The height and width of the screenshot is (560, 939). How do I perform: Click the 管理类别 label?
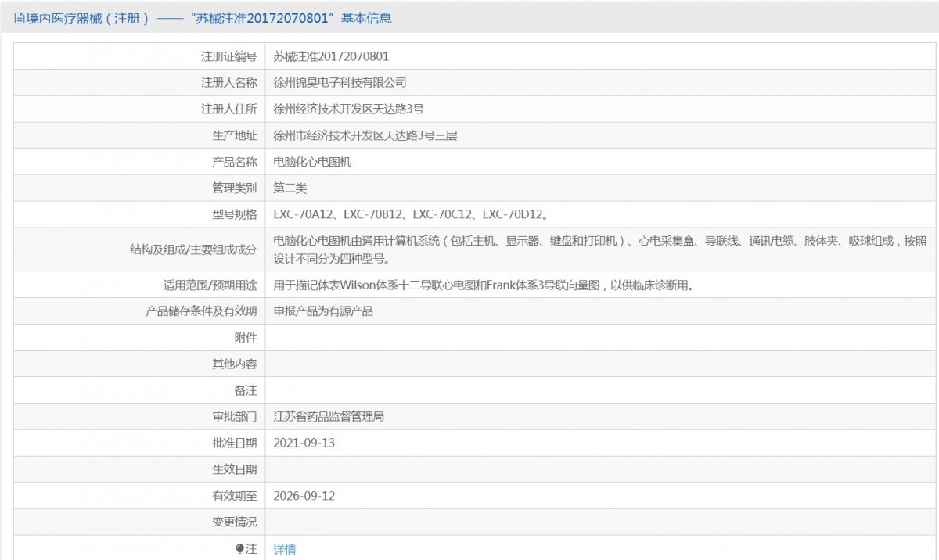pos(234,188)
